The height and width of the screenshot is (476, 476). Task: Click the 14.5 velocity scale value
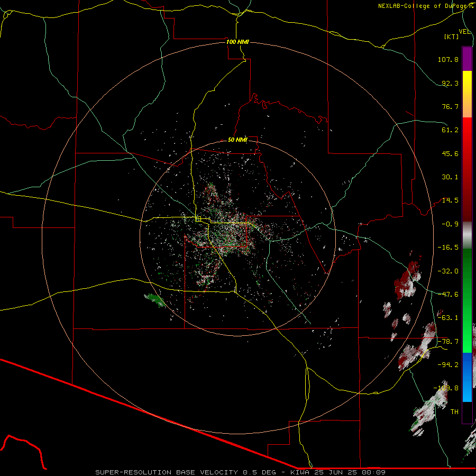tap(450, 200)
